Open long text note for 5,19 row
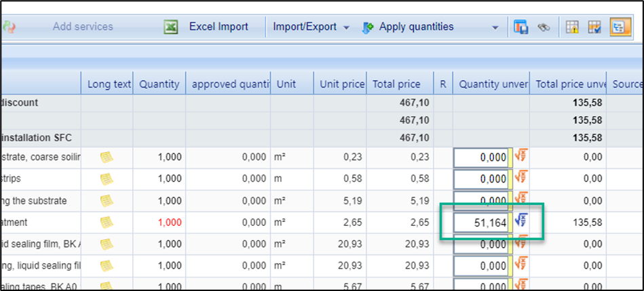The width and height of the screenshot is (644, 291). tap(107, 201)
